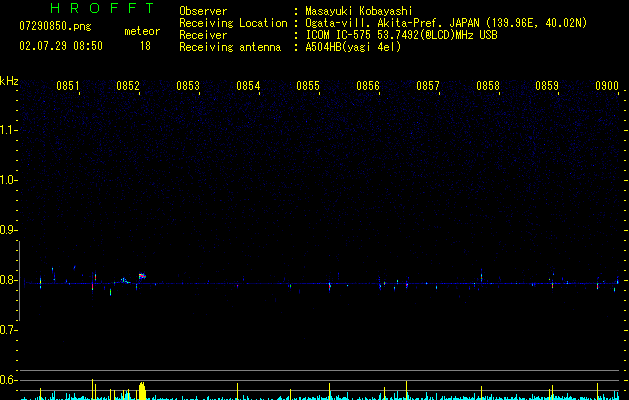Click the HROFFT title text

[x=102, y=8]
